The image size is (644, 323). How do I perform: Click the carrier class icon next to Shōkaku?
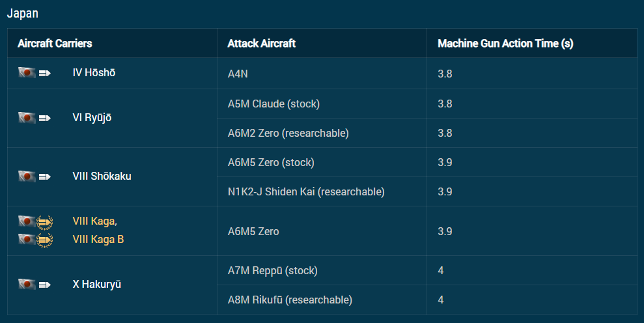[x=45, y=177]
